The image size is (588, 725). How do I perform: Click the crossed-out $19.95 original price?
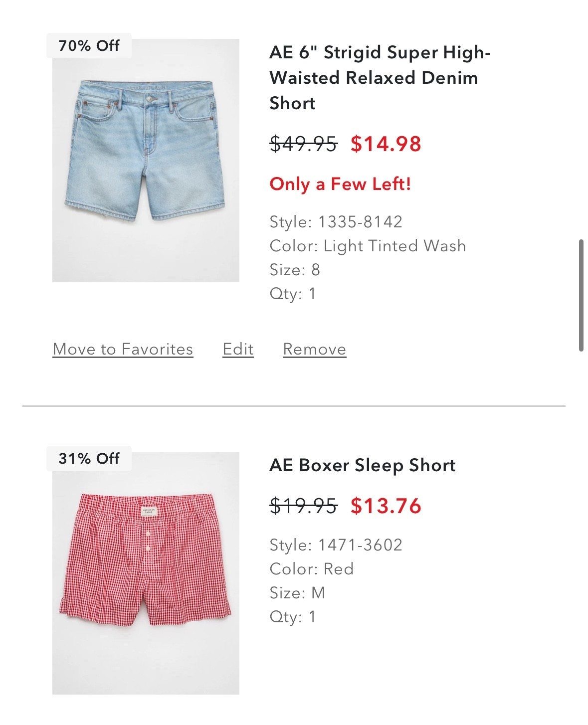(303, 506)
